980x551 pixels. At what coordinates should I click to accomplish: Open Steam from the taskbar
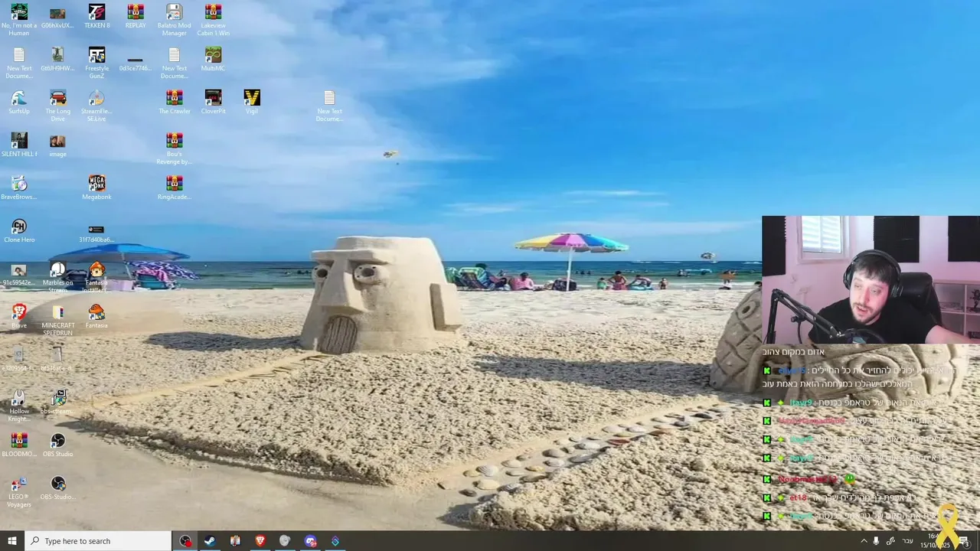pyautogui.click(x=209, y=541)
